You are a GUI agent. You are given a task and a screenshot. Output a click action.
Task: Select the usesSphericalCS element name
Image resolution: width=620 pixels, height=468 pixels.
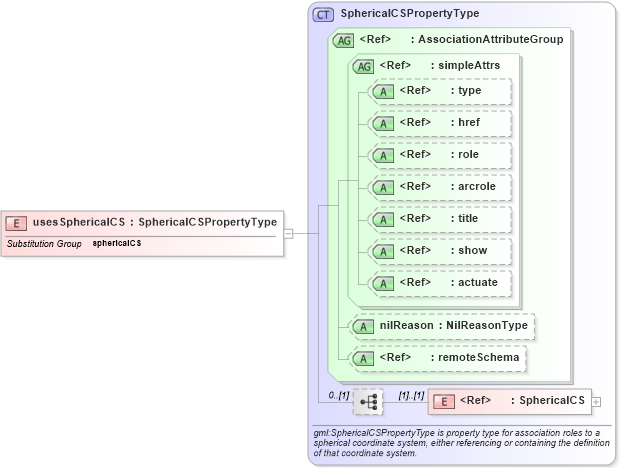pos(79,222)
